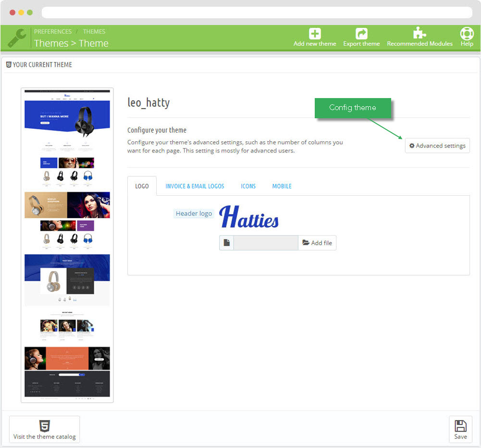Image resolution: width=481 pixels, height=448 pixels.
Task: Open Recommended Modules puzzle icon
Action: click(x=419, y=33)
